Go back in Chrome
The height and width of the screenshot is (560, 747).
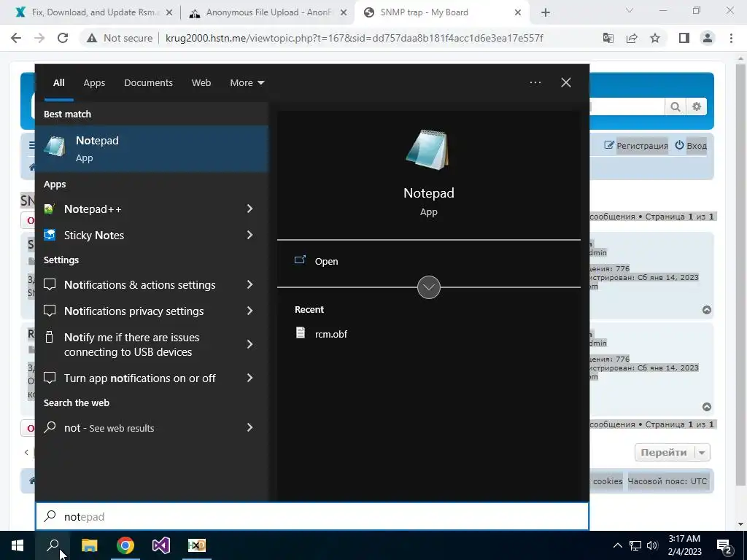click(x=16, y=38)
